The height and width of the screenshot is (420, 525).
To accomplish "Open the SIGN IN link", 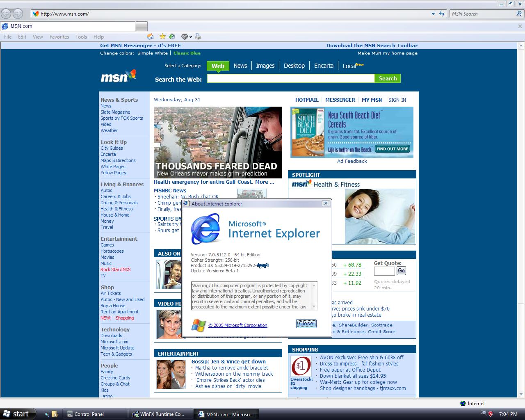I will 397,100.
